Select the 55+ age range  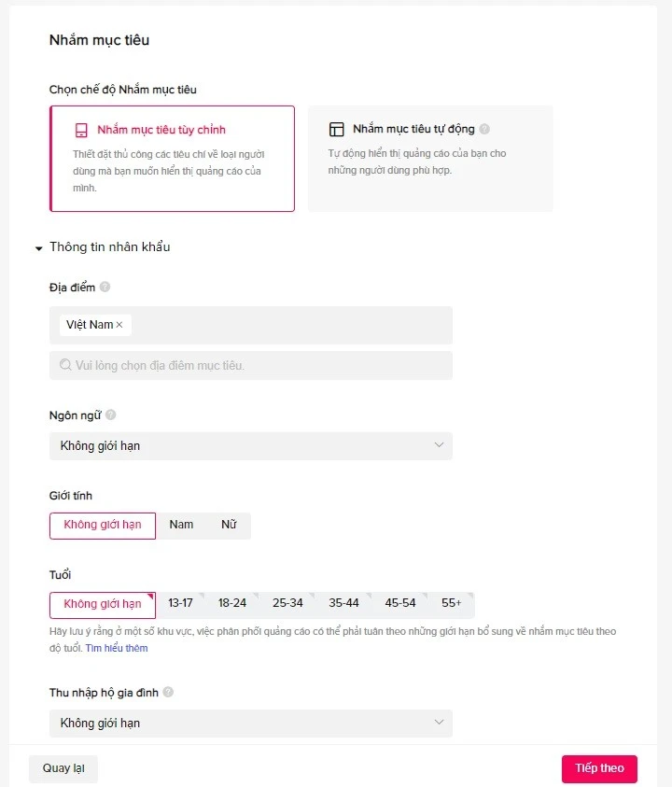(x=452, y=604)
